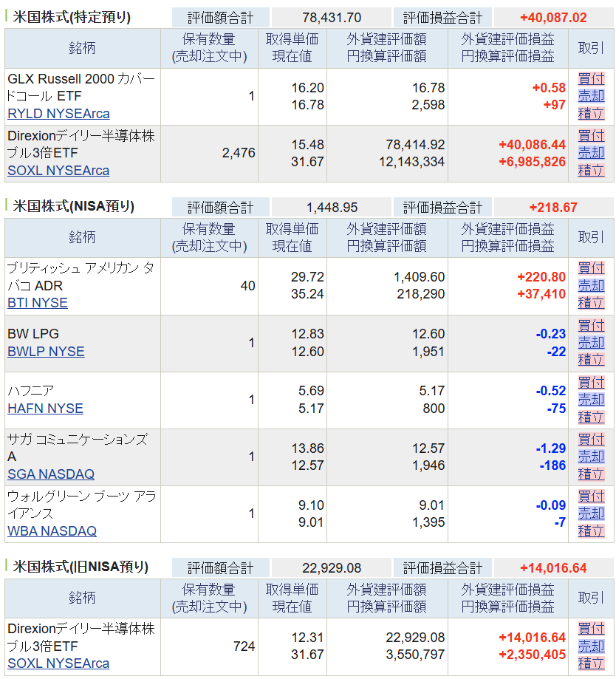Click 買付 for the BTI row
The width and height of the screenshot is (616, 679).
[591, 268]
